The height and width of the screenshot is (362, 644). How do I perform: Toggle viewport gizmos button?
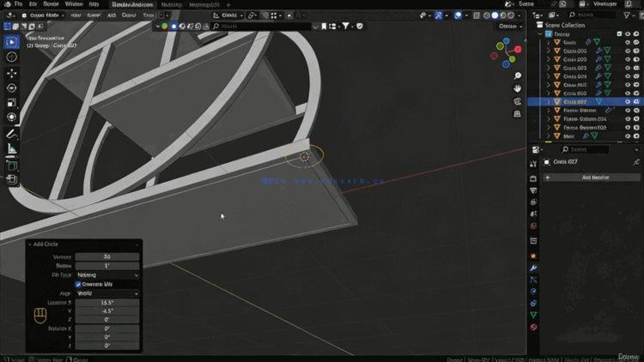pos(438,15)
